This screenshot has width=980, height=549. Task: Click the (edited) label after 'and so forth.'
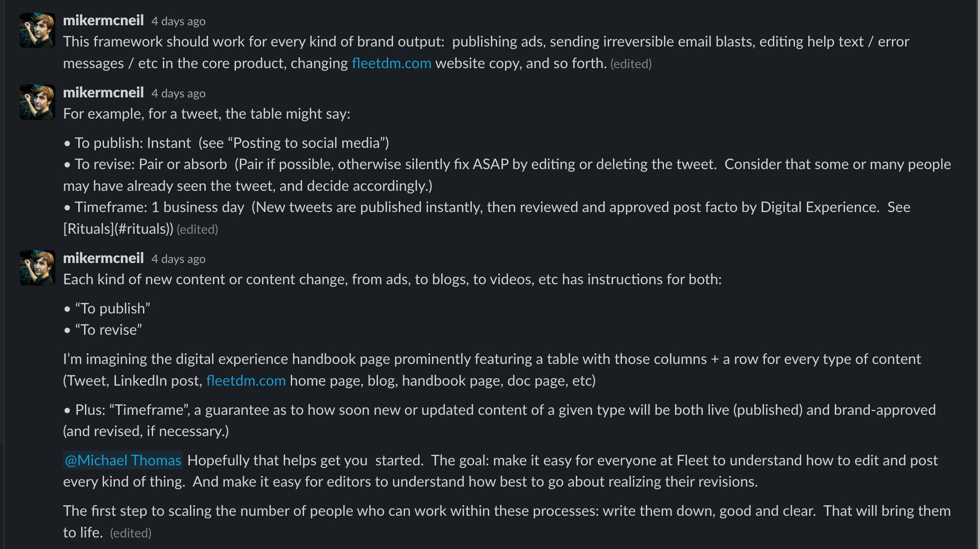pyautogui.click(x=631, y=64)
